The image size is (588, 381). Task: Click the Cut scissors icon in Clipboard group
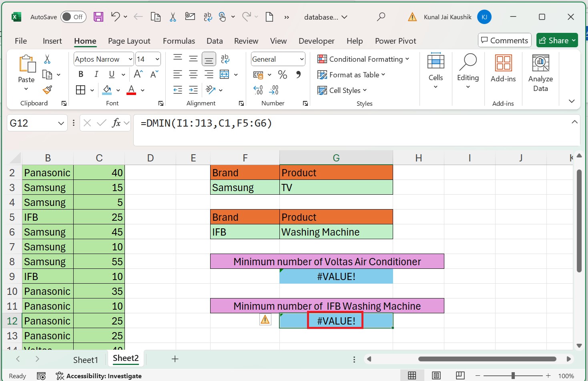pyautogui.click(x=47, y=59)
